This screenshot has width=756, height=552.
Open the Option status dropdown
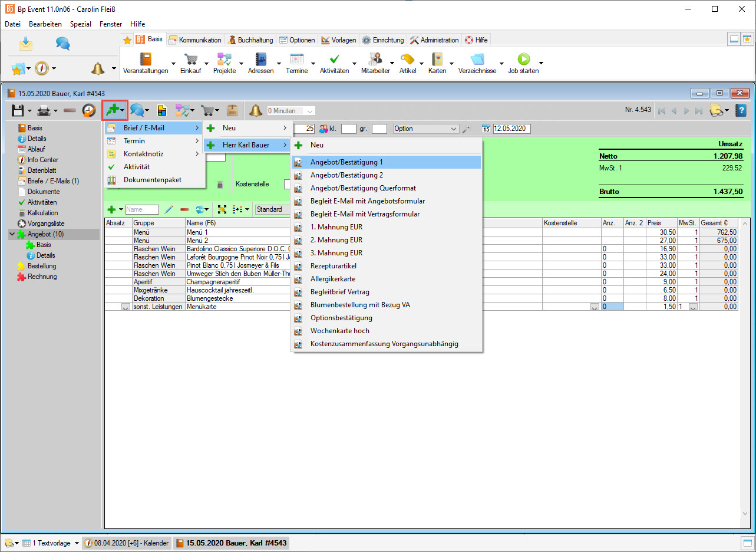(x=453, y=129)
